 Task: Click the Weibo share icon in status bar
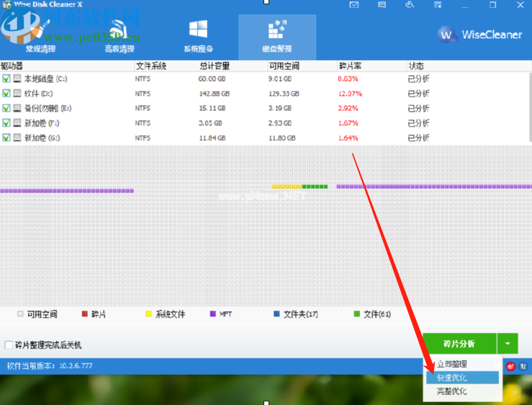click(512, 366)
